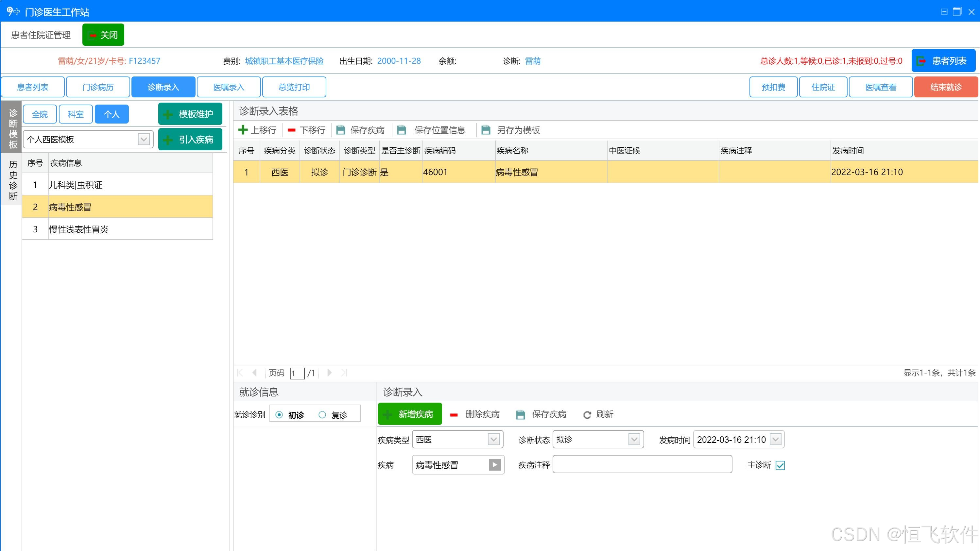Screen dimensions: 980x551
Task: Click 保存位置信息 floppy disk icon
Action: (x=401, y=130)
